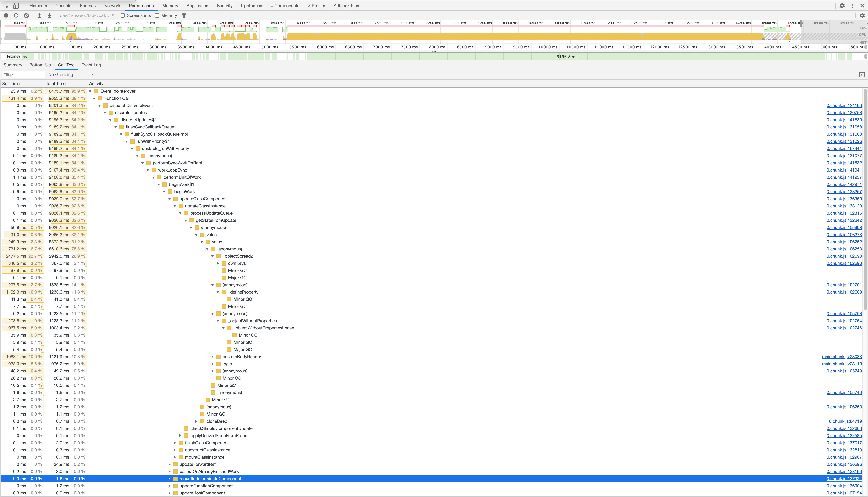Open source link 0.chunk.js:124160
The height and width of the screenshot is (497, 868).
click(x=844, y=106)
